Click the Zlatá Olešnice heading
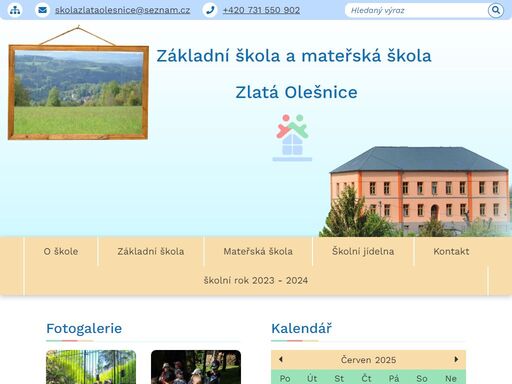Image resolution: width=512 pixels, height=384 pixels. tap(296, 92)
